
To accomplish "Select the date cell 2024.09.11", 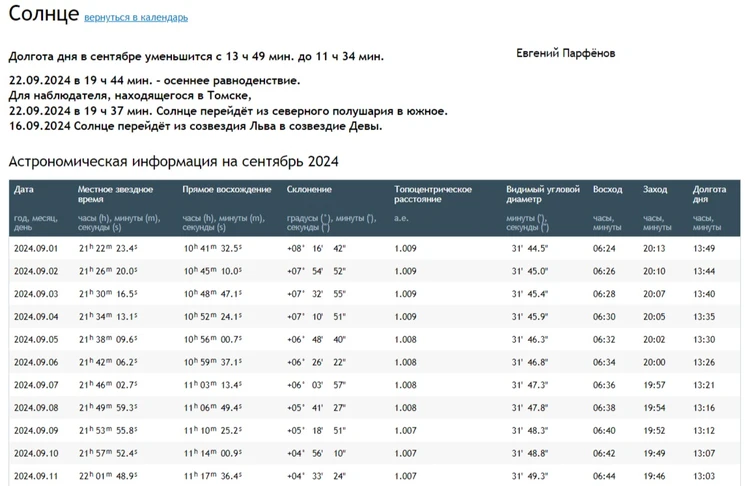I will (36, 477).
